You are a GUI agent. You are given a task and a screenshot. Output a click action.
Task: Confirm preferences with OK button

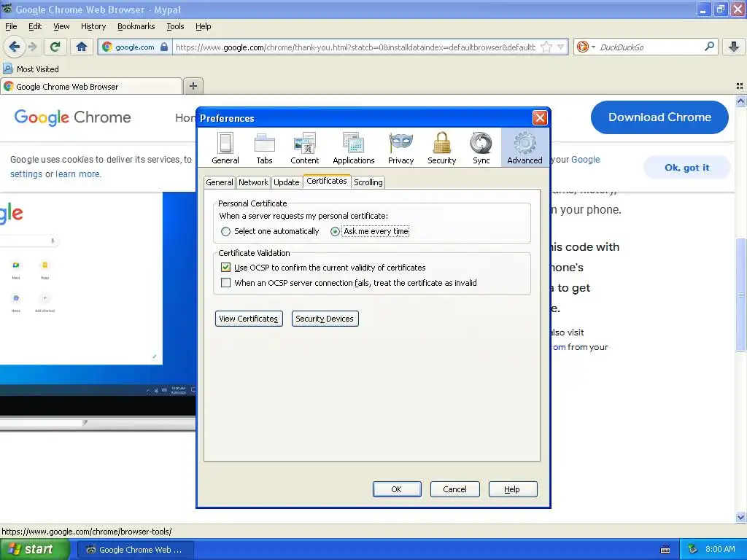tap(397, 489)
